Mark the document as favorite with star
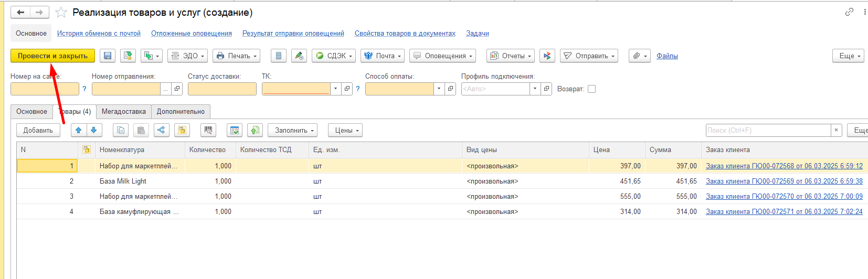This screenshot has width=868, height=279. pos(61,13)
